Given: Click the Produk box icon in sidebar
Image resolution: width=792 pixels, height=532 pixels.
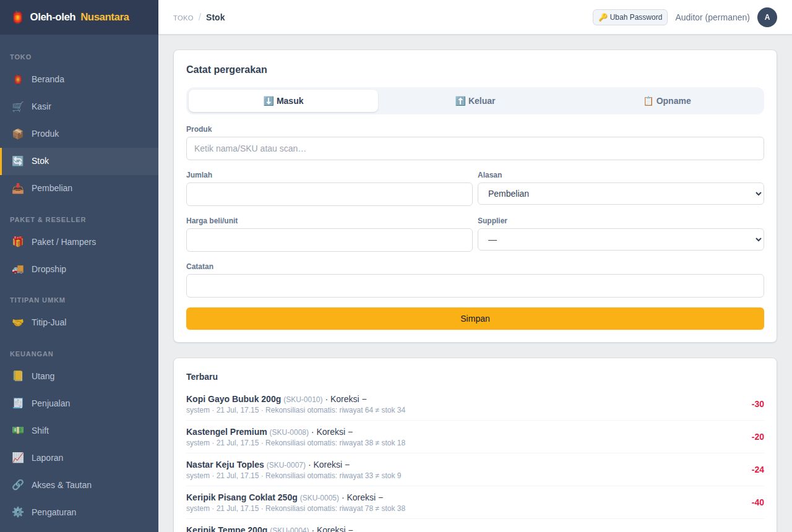Looking at the screenshot, I should 18,134.
